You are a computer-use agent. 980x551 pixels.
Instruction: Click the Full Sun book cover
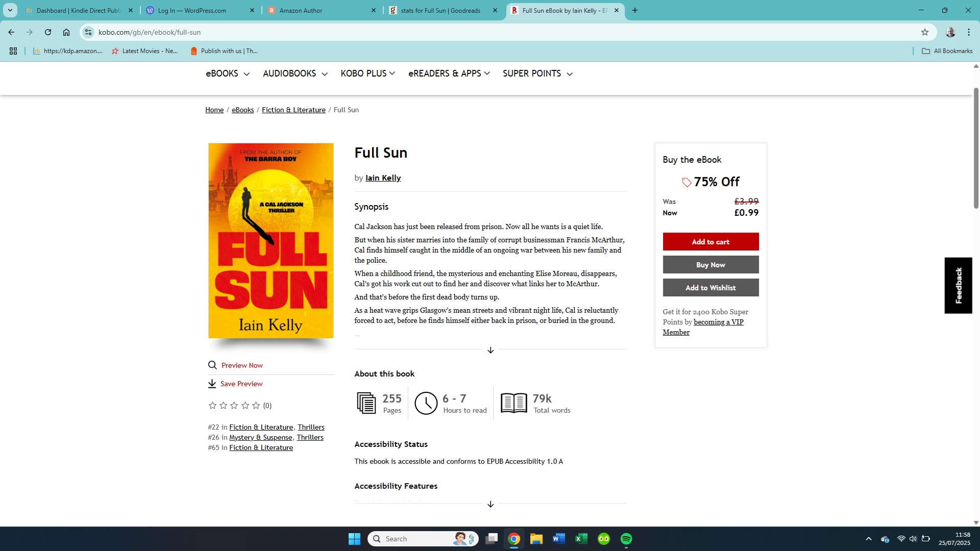pos(271,240)
